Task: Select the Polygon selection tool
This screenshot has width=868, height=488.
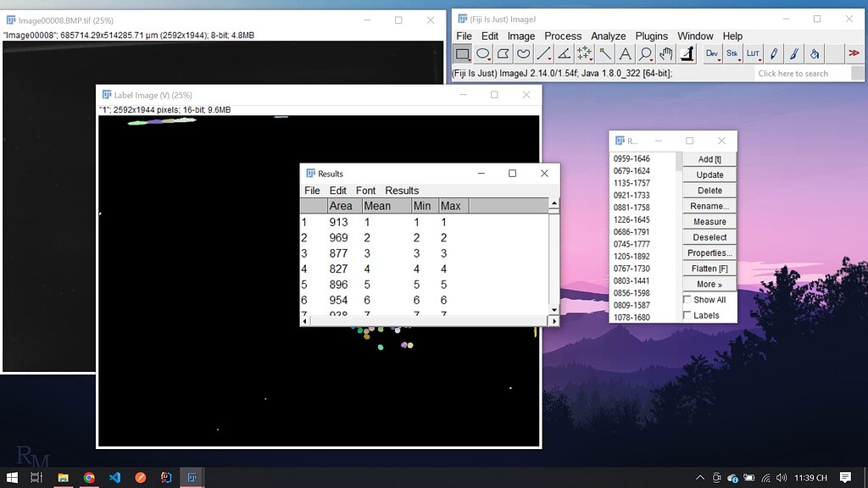Action: coord(504,53)
